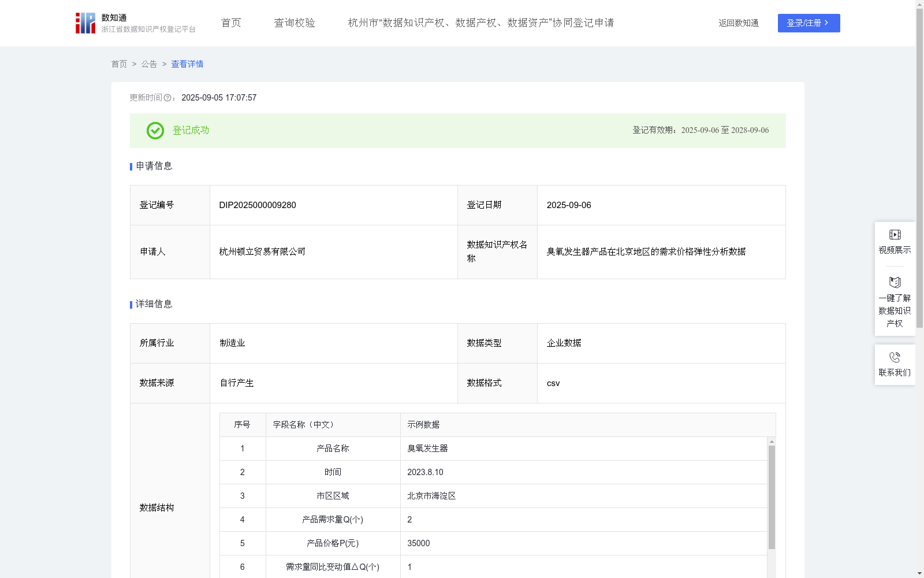Click 首页 in the breadcrumb
Screen dimensions: 924x578
coord(119,64)
